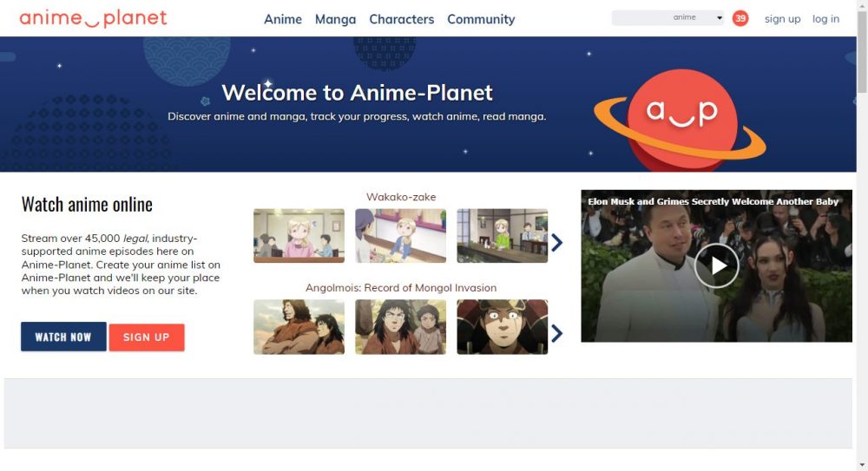Screen dimensions: 868x471
Task: Click the search input field
Action: pos(640,17)
